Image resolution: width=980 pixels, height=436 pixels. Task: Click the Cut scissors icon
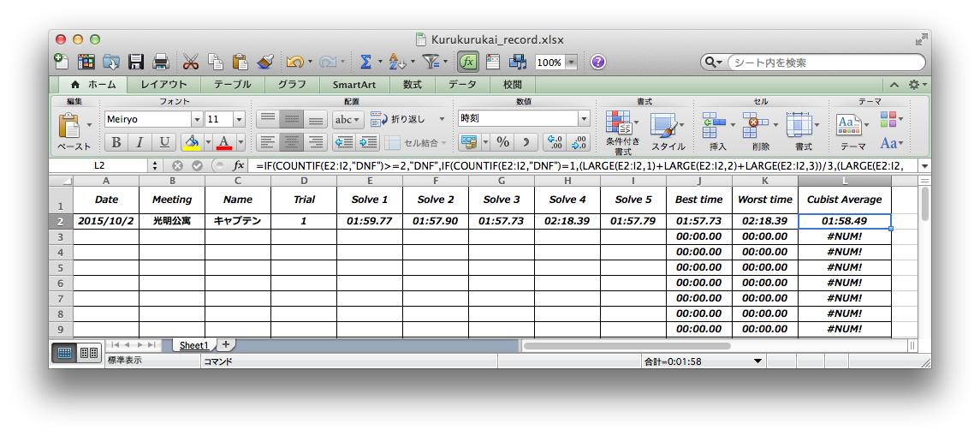[x=190, y=62]
